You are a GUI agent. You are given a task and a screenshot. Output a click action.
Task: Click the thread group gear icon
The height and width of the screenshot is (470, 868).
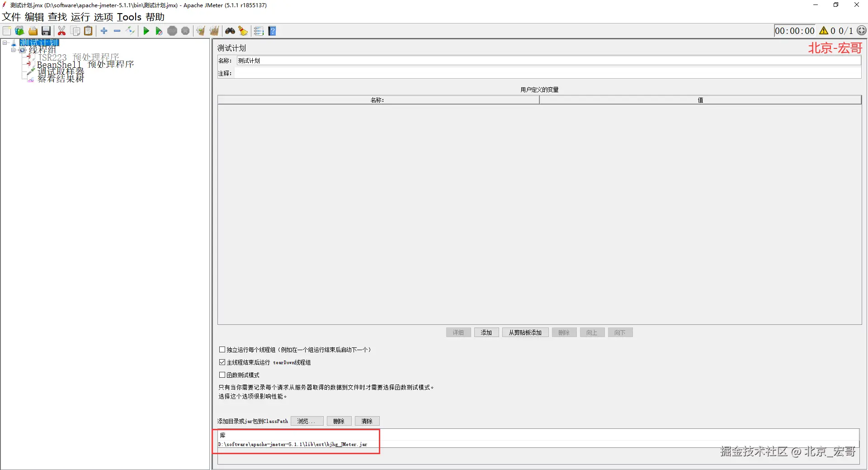click(x=22, y=50)
